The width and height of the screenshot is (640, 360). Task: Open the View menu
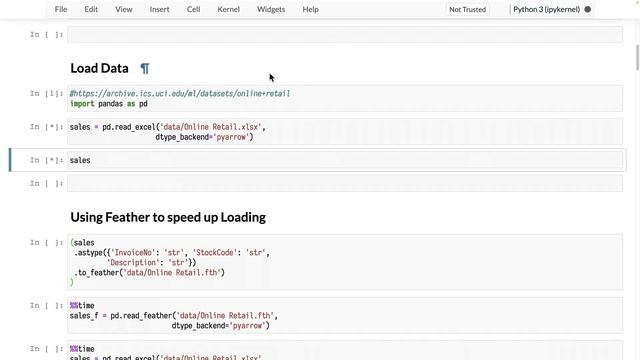pyautogui.click(x=123, y=9)
